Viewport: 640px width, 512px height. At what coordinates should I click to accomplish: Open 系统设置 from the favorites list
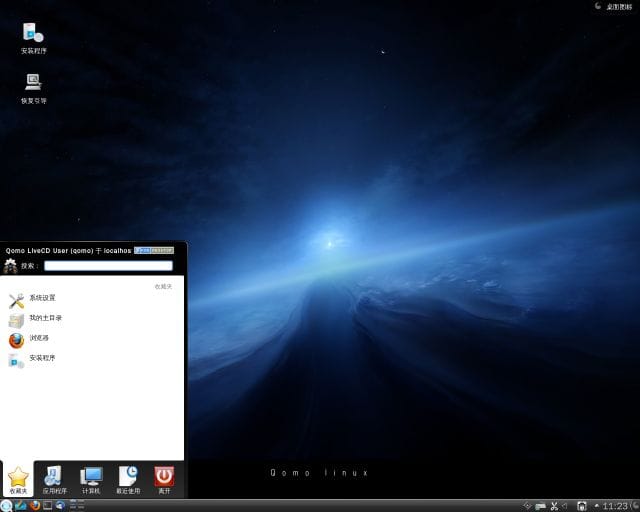[x=40, y=298]
